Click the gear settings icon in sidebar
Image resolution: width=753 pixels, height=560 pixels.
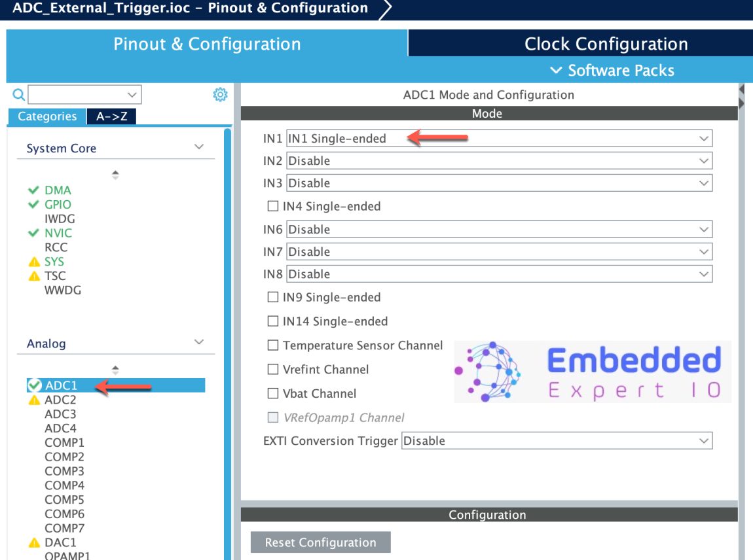tap(220, 95)
